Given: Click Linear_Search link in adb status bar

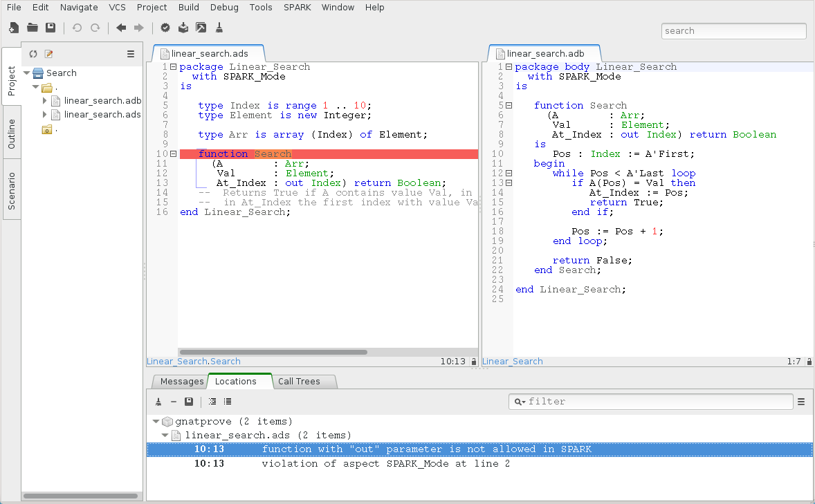Looking at the screenshot, I should [513, 362].
